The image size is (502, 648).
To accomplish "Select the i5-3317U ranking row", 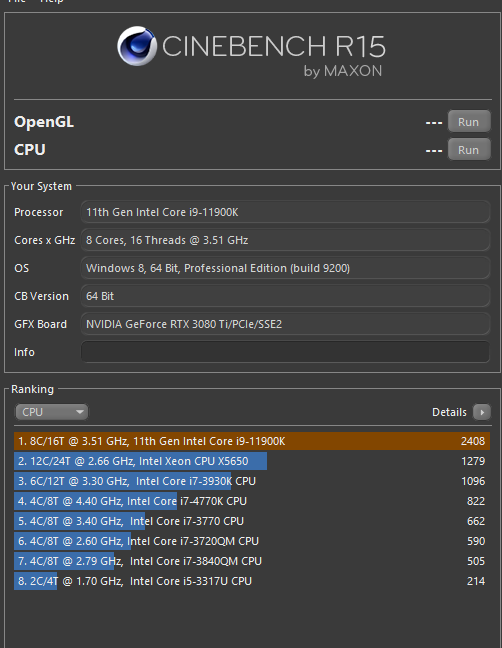I will (x=252, y=581).
